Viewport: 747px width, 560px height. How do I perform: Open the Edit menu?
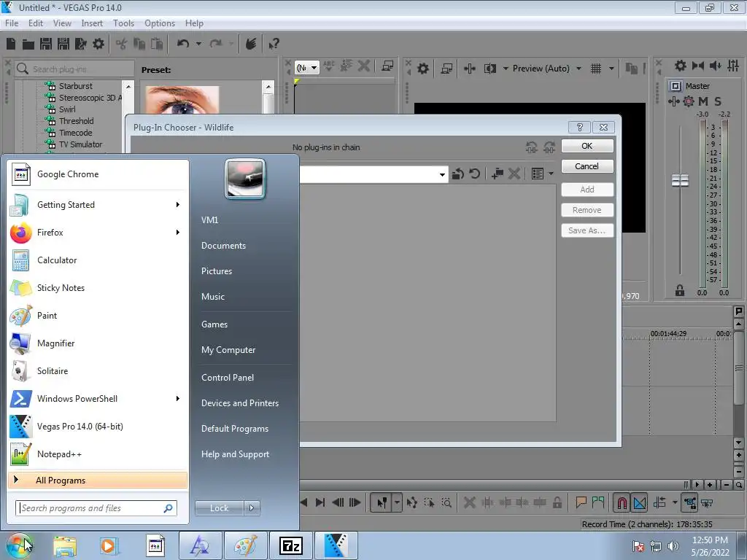[x=35, y=23]
